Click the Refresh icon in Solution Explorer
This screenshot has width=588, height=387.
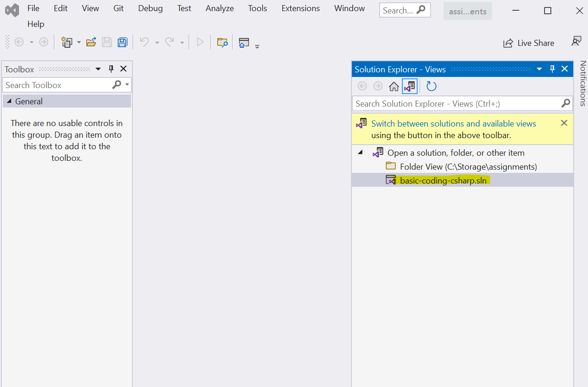click(x=432, y=86)
